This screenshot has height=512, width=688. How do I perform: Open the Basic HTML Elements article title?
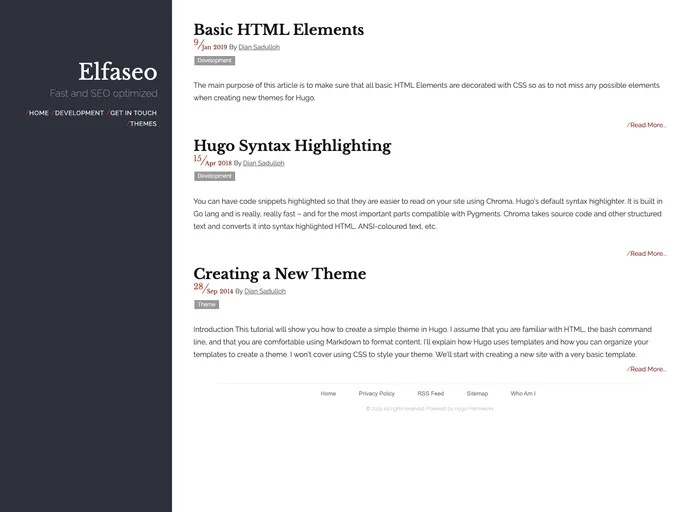click(x=278, y=30)
